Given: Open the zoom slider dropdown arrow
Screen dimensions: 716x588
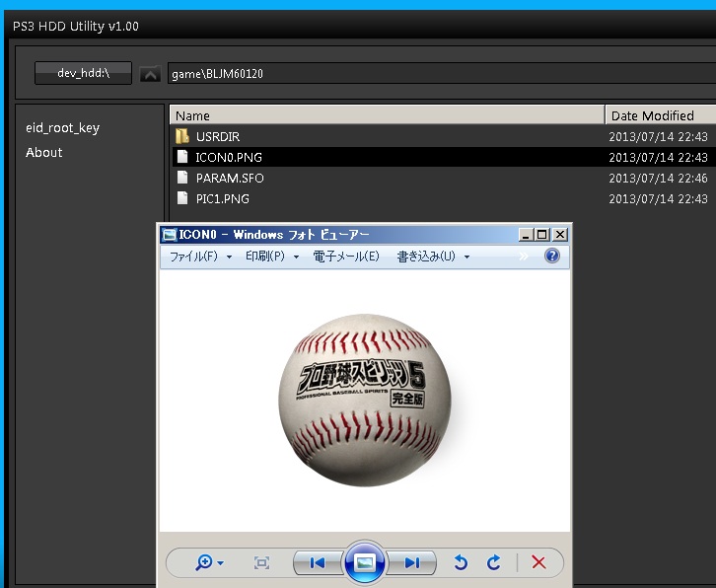Looking at the screenshot, I should tap(221, 563).
